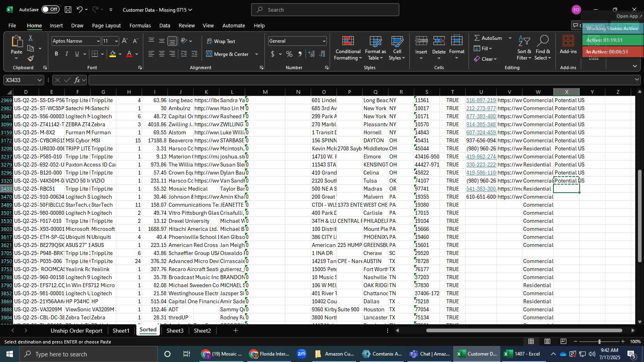The image size is (644, 362).
Task: Switch to Page Break Preview view
Action: (x=563, y=341)
